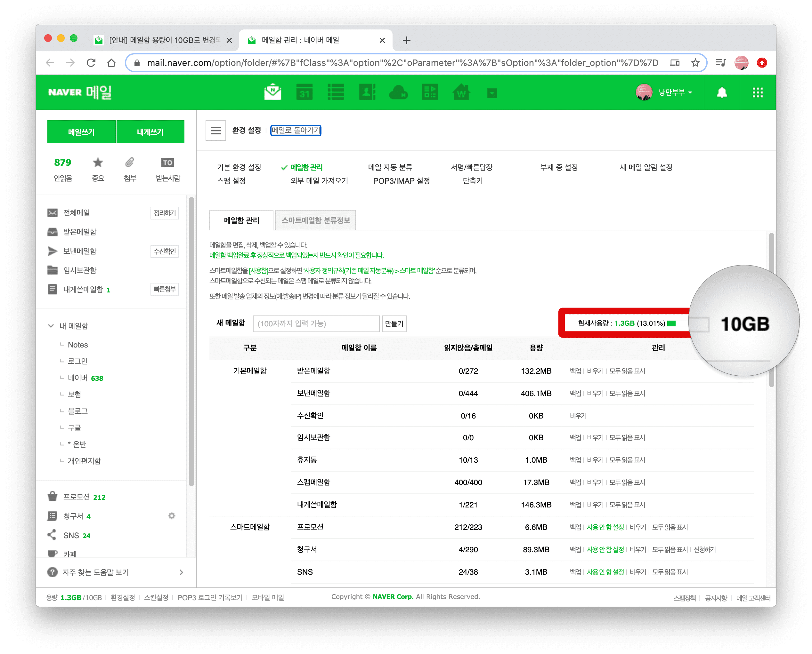Open 스팸 설정 settings menu
The height and width of the screenshot is (654, 812).
click(x=231, y=181)
